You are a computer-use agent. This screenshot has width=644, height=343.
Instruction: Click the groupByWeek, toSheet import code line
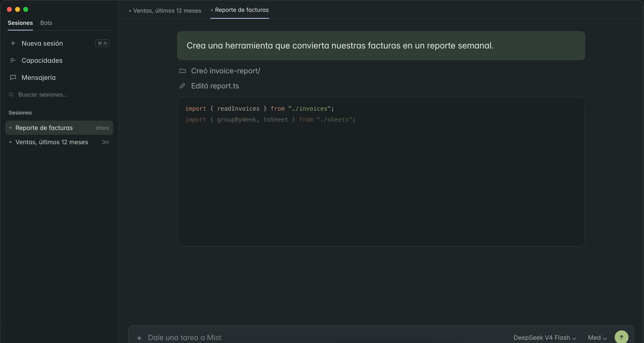coord(270,120)
